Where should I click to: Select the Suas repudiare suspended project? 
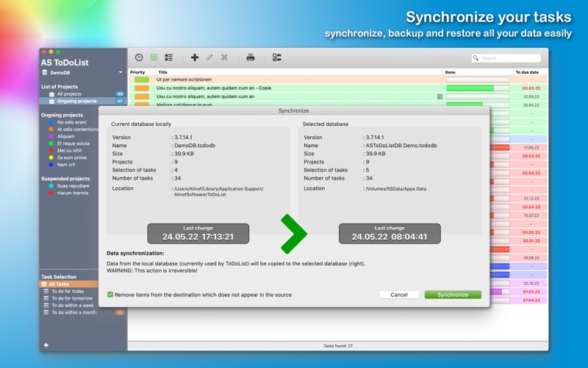tap(73, 186)
